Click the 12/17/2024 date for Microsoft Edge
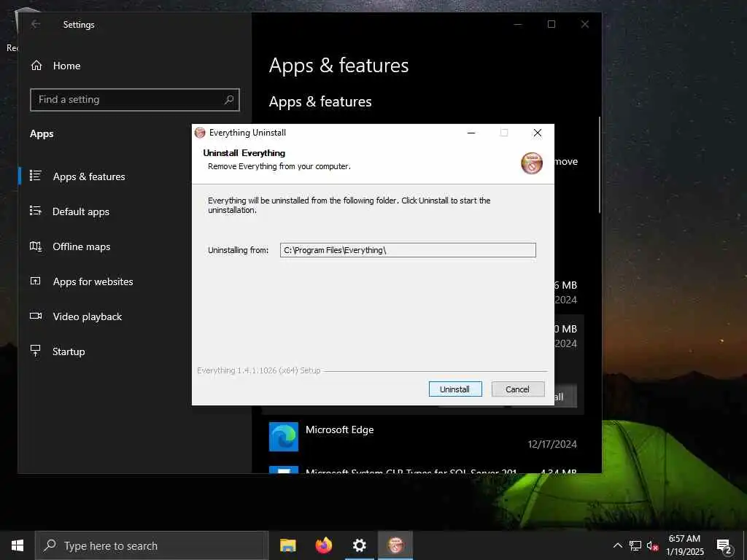 click(552, 444)
